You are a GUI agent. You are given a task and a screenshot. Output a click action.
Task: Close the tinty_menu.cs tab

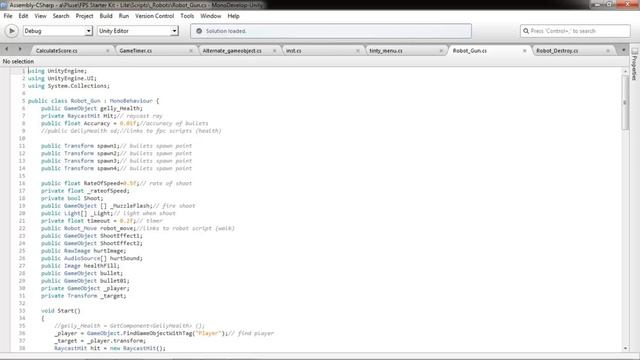(441, 51)
